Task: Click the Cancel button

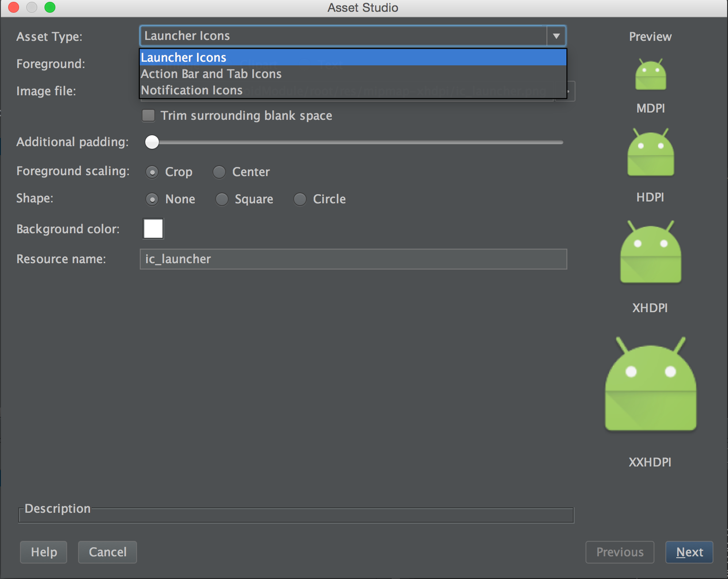Action: tap(108, 552)
